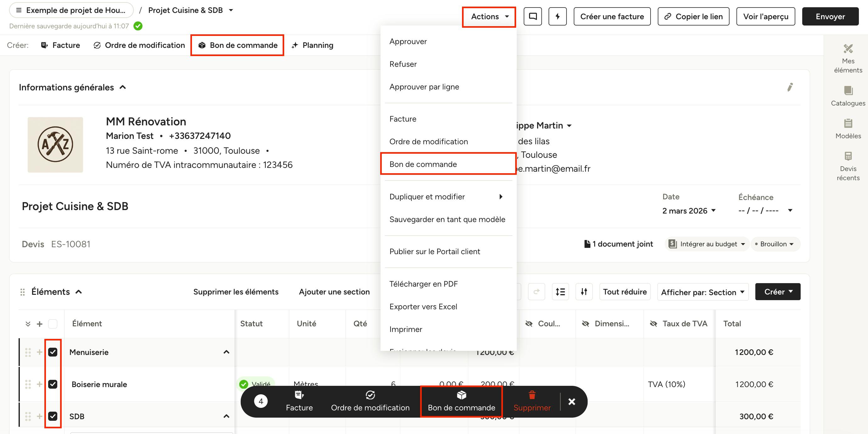Open the comments speech-bubble icon

coord(533,16)
